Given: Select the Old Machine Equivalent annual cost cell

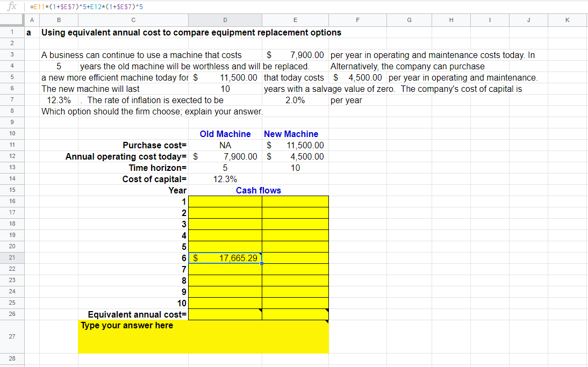Looking at the screenshot, I should coord(225,314).
